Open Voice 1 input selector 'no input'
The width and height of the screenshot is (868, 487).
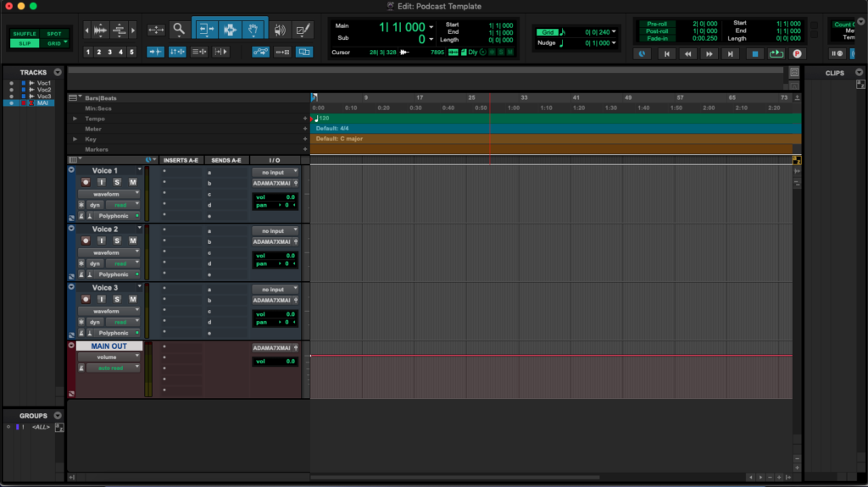click(x=275, y=172)
